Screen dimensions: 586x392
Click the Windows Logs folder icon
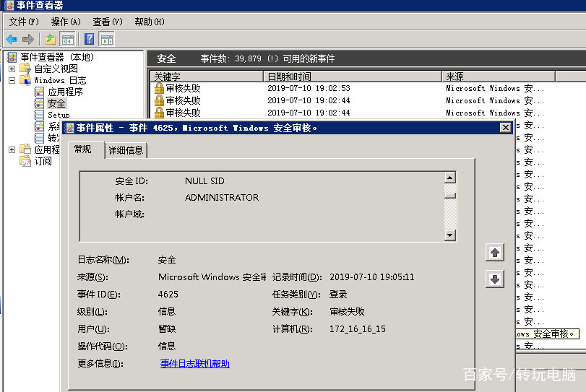point(25,80)
